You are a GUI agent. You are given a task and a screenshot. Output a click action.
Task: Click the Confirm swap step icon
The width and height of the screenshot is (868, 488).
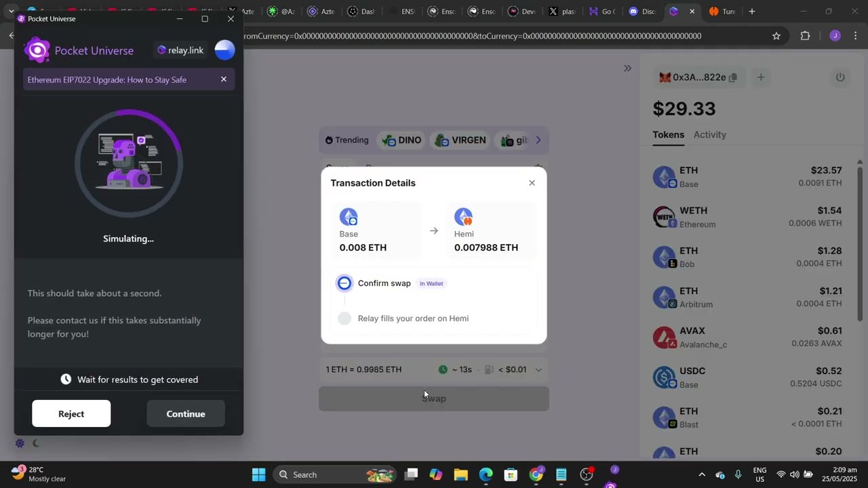tap(344, 283)
